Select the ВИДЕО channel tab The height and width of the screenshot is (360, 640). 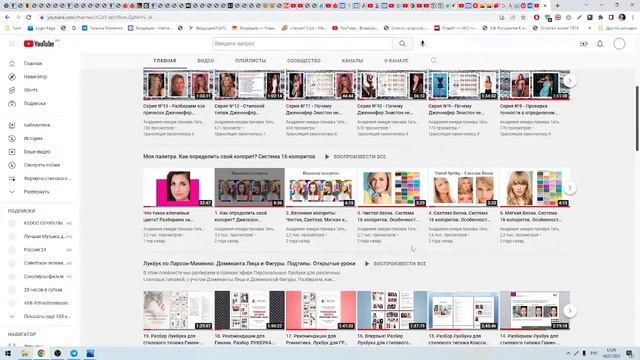[206, 60]
